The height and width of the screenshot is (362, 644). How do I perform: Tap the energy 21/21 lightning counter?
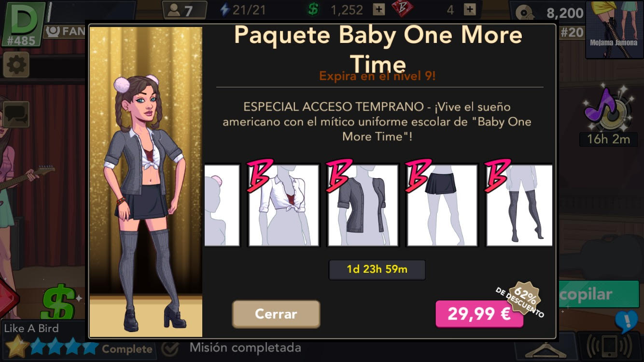242,9
